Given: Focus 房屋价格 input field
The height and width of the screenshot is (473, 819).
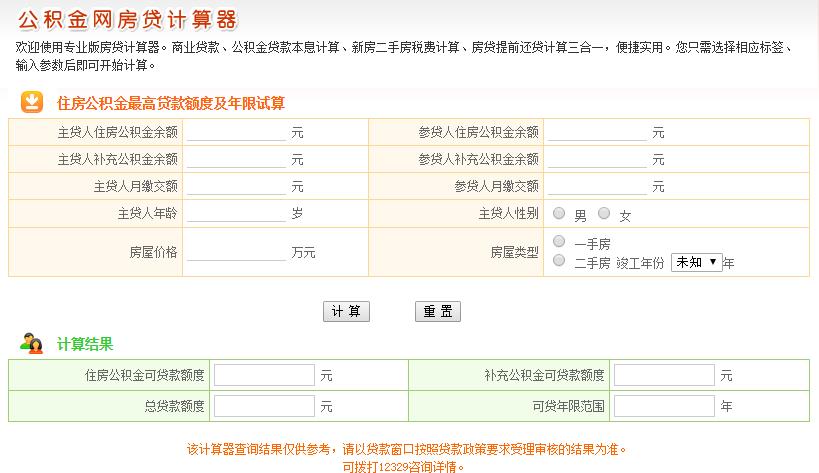Looking at the screenshot, I should [237, 252].
